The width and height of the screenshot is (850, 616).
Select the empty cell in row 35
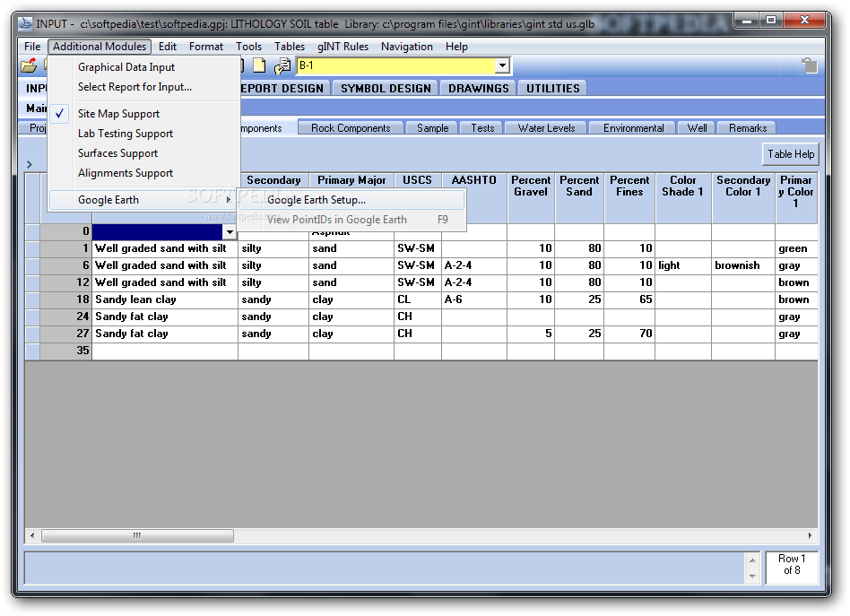click(x=165, y=351)
